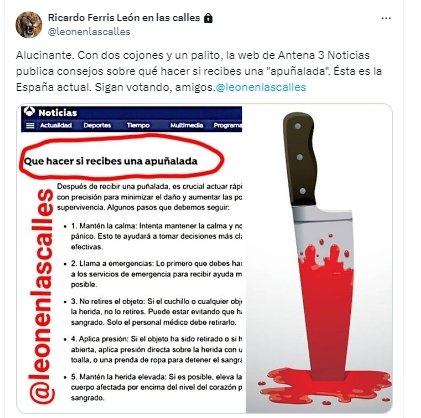Viewport: 421px width, 418px height.
Task: Select the Actualidad menu item
Action: tap(56, 125)
